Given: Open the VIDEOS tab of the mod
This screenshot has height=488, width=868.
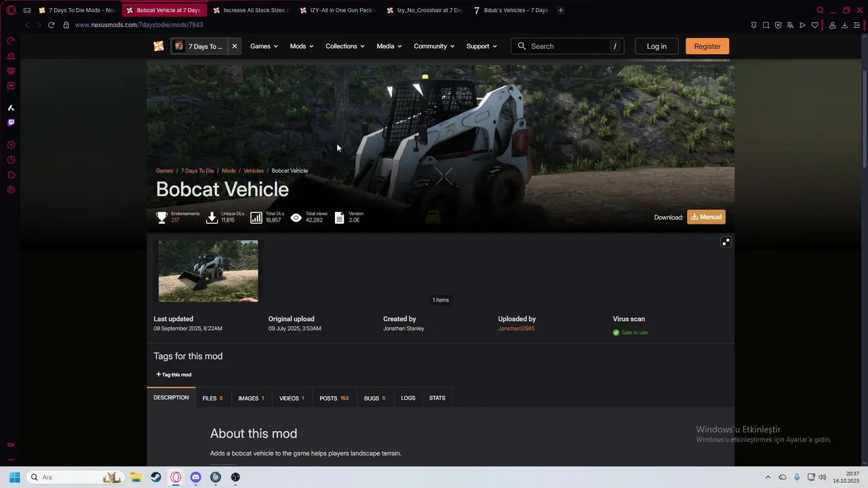Looking at the screenshot, I should (x=292, y=398).
